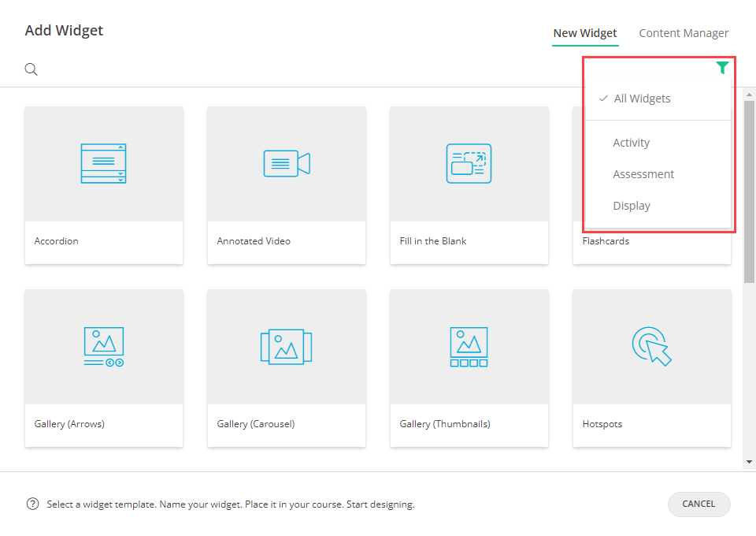The height and width of the screenshot is (536, 756).
Task: Click the help question mark icon
Action: click(32, 504)
